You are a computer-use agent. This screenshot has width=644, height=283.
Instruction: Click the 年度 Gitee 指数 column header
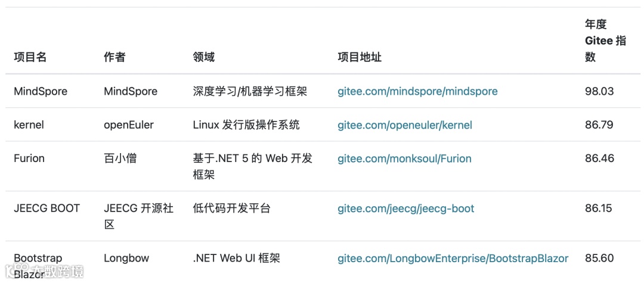coord(605,41)
